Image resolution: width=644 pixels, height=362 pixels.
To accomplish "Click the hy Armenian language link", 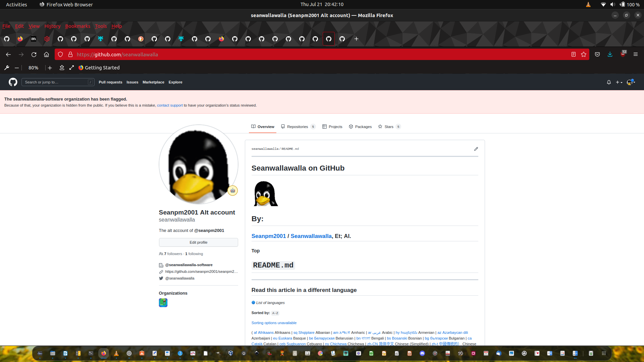I will coord(406,333).
